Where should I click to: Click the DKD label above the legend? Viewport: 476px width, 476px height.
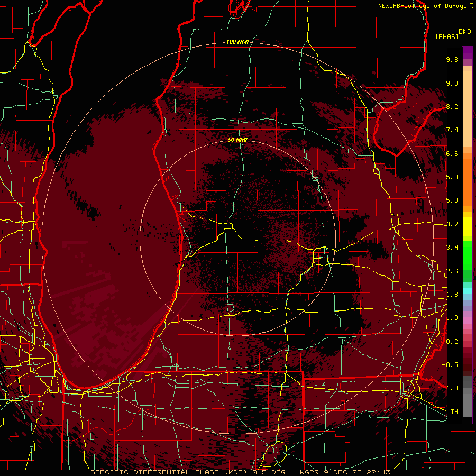pos(465,32)
